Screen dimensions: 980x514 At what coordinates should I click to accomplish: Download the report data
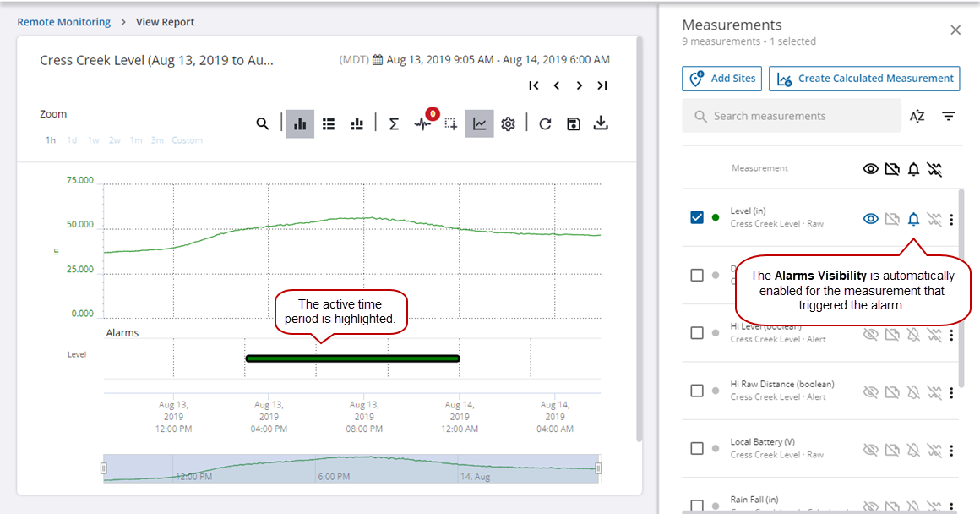click(601, 124)
